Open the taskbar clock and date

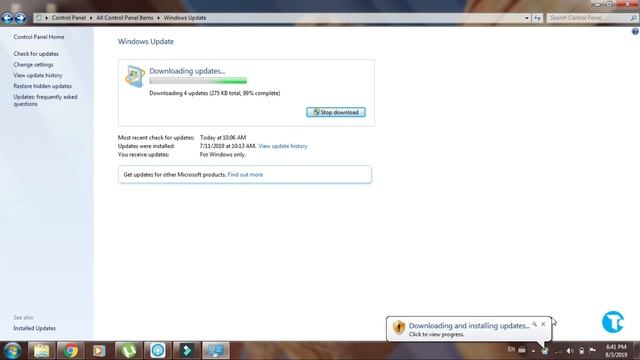tap(616, 351)
